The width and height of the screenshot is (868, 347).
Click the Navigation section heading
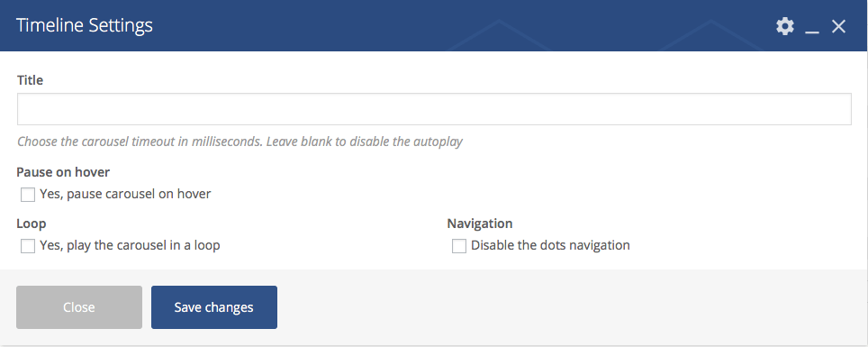[x=480, y=224]
